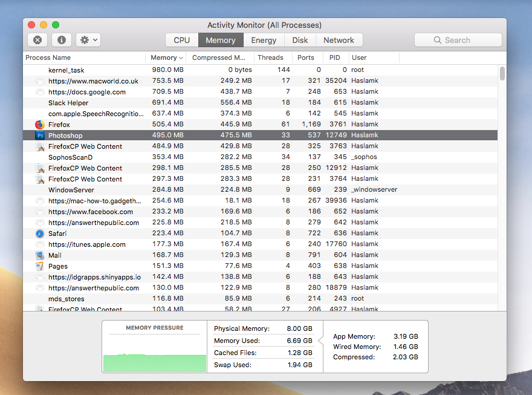The image size is (532, 395).
Task: Open the gear actions dropdown menu
Action: tap(88, 40)
